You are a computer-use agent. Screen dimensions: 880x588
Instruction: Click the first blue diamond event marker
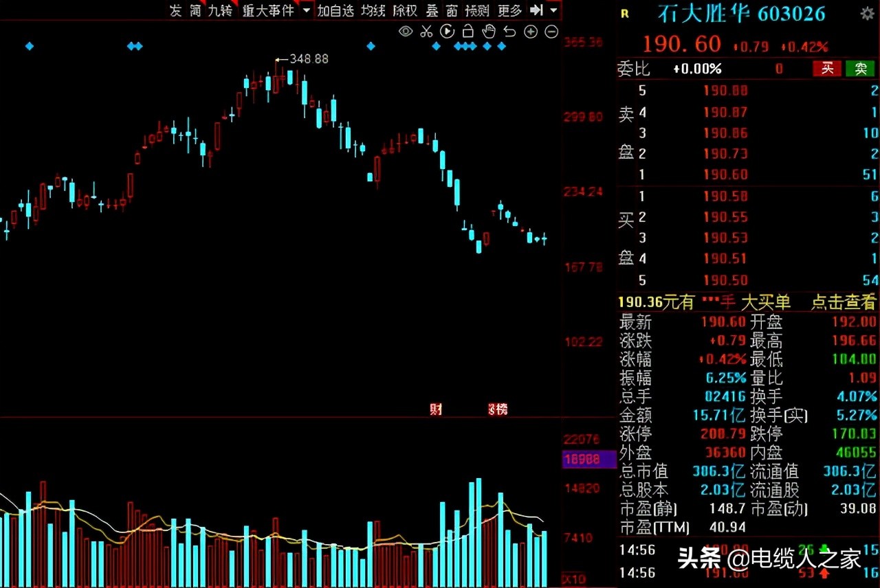(x=29, y=46)
